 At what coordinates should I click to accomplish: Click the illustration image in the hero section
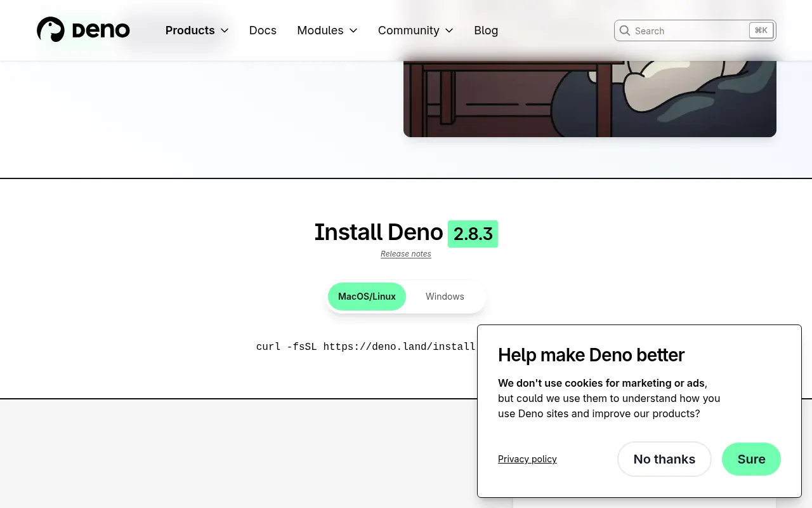pyautogui.click(x=590, y=99)
